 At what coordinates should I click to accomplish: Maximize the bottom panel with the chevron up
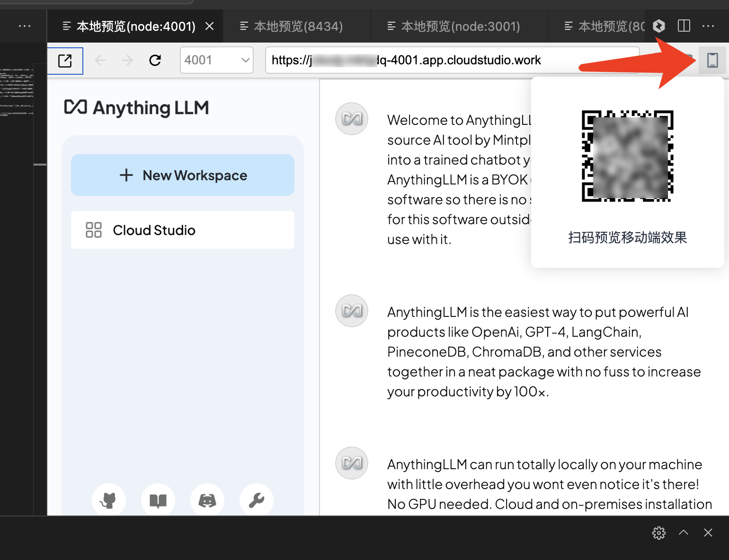coord(684,533)
